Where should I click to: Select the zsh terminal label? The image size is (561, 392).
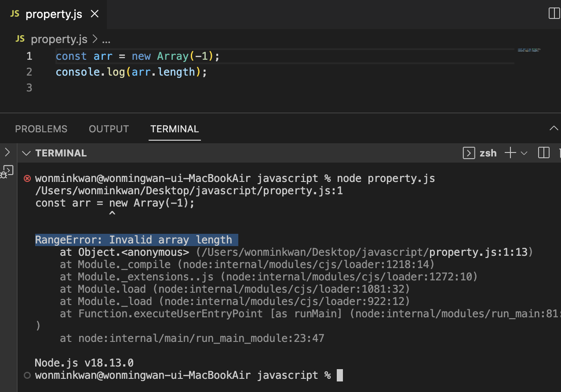pos(488,153)
